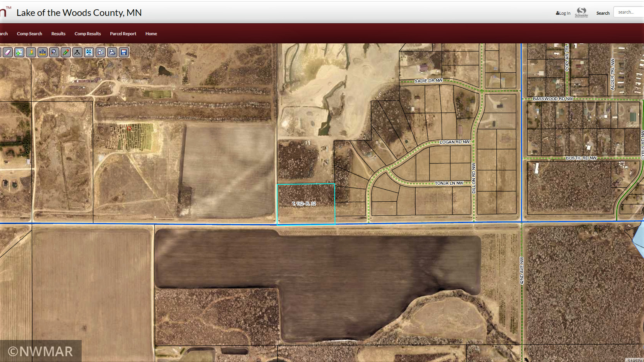Click the SADIE DR NW road label
The width and height of the screenshot is (644, 362).
click(x=428, y=81)
